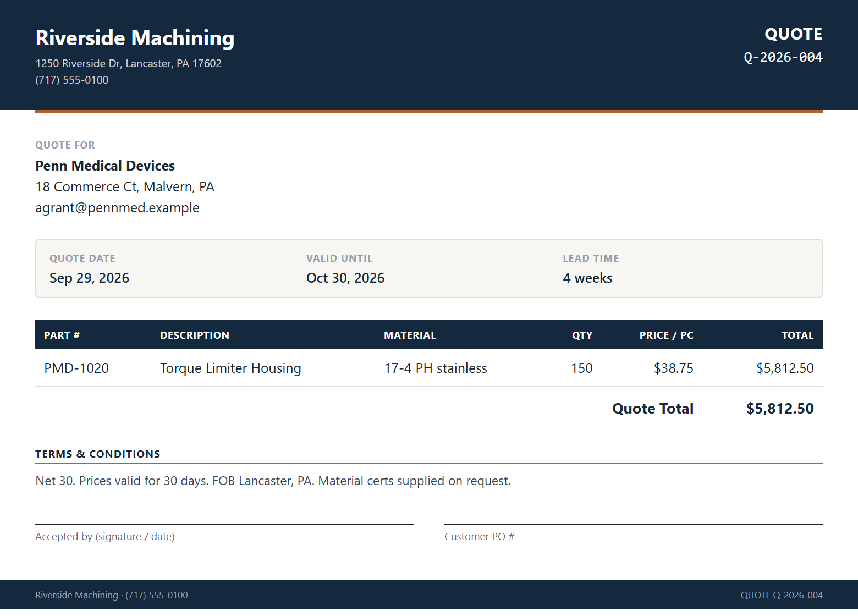Click the footer QUOTE Q-2026-004 text

[x=782, y=595]
